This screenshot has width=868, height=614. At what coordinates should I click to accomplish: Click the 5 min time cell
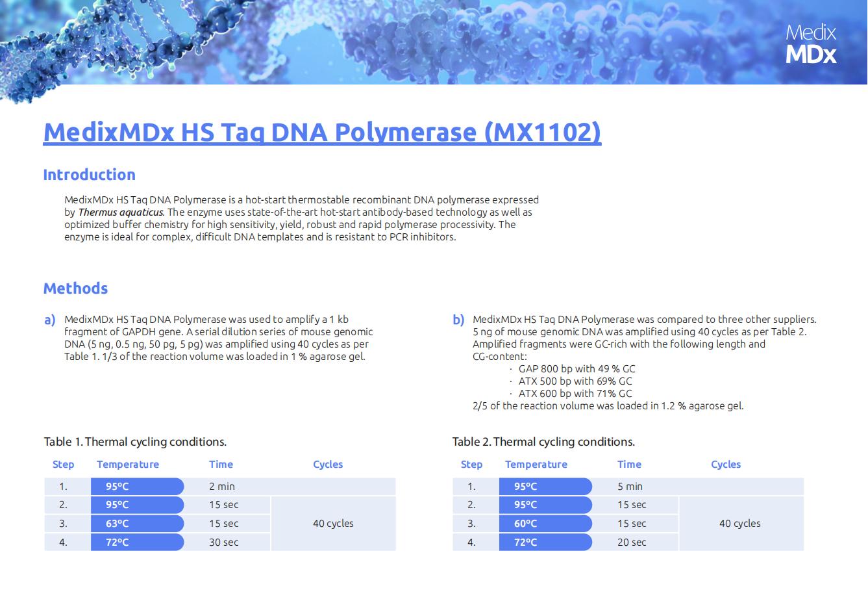630,487
